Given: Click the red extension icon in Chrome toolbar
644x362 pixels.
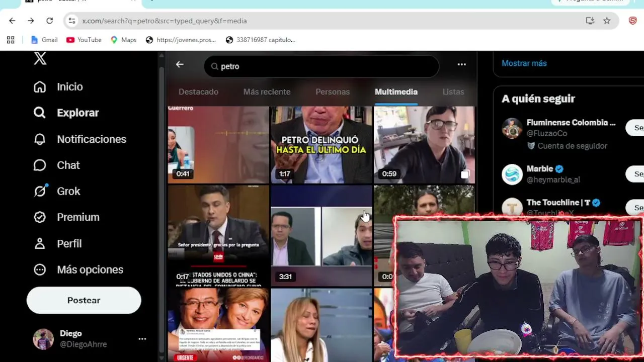Looking at the screenshot, I should 633,21.
